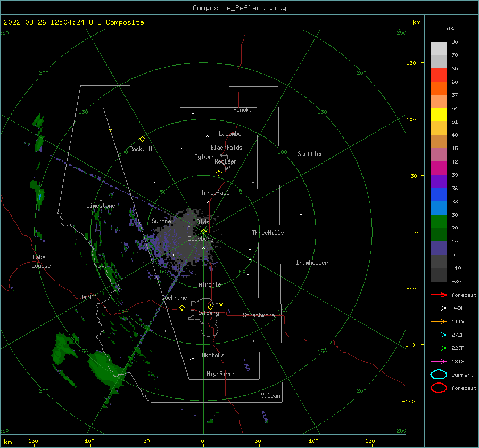Pick the bright green 20-30 dBZ swatch
The height and width of the screenshot is (448, 479).
point(439,222)
